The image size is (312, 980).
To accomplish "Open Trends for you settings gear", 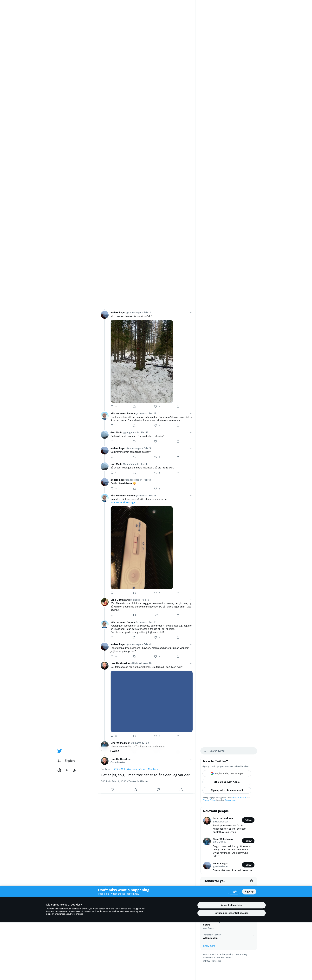I will click(x=252, y=881).
